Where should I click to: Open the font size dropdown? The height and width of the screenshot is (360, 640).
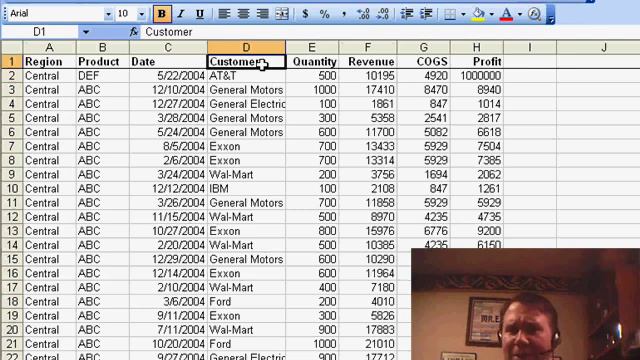tap(141, 14)
